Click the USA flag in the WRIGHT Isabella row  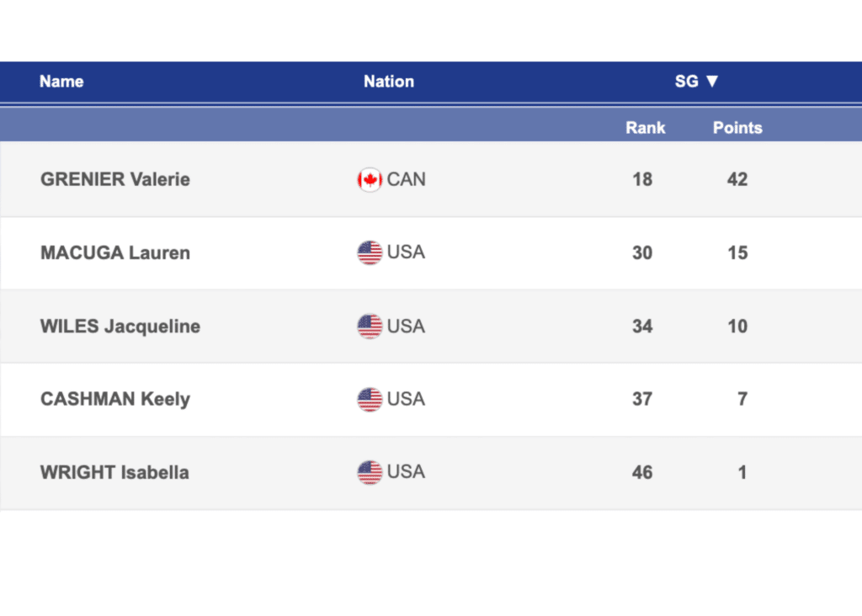tap(370, 472)
